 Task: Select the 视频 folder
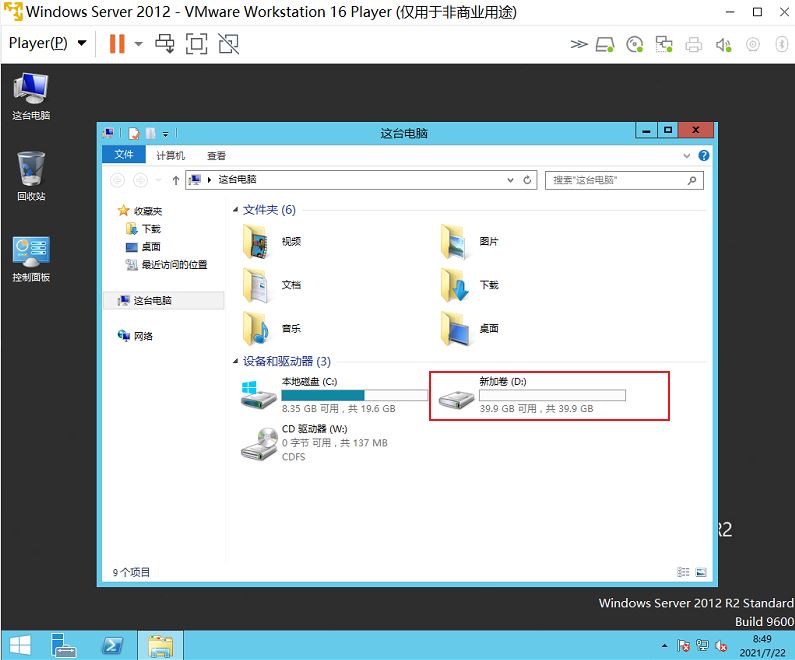[273, 242]
